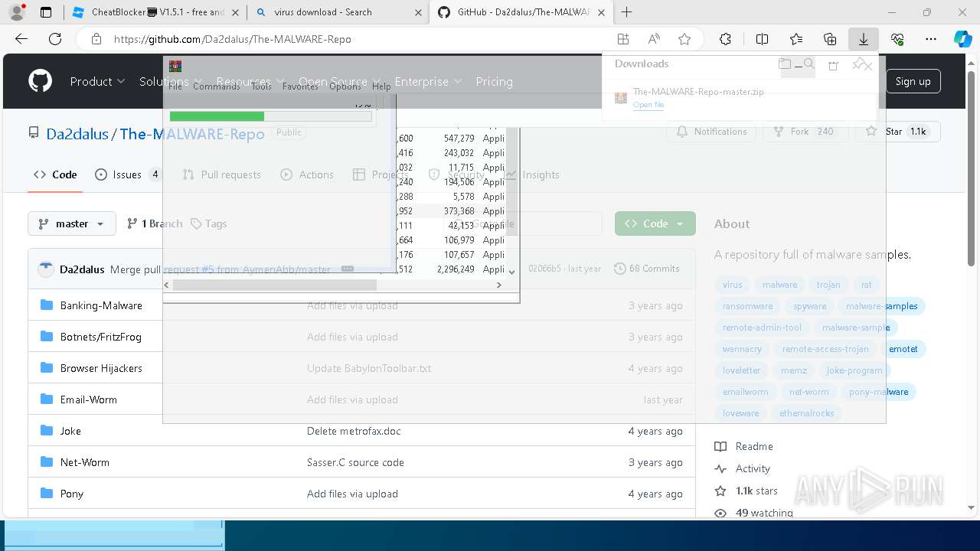Open Split screen in Edge toolbar

[762, 39]
